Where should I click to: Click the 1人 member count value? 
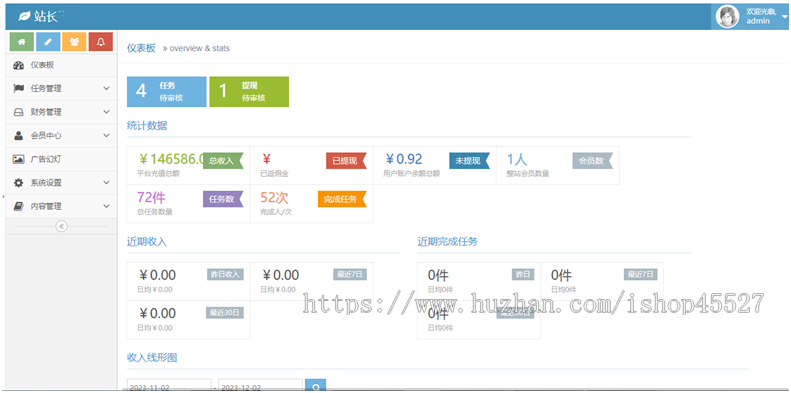point(517,159)
